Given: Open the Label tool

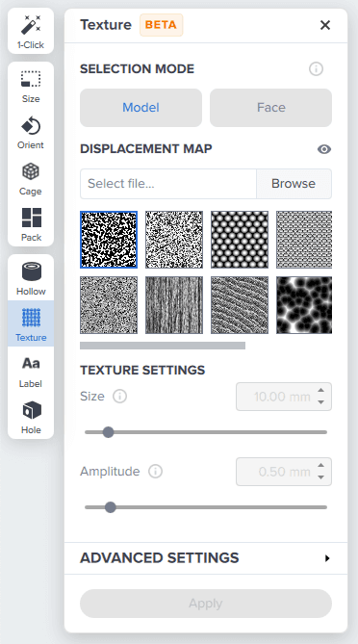Looking at the screenshot, I should pos(31,372).
